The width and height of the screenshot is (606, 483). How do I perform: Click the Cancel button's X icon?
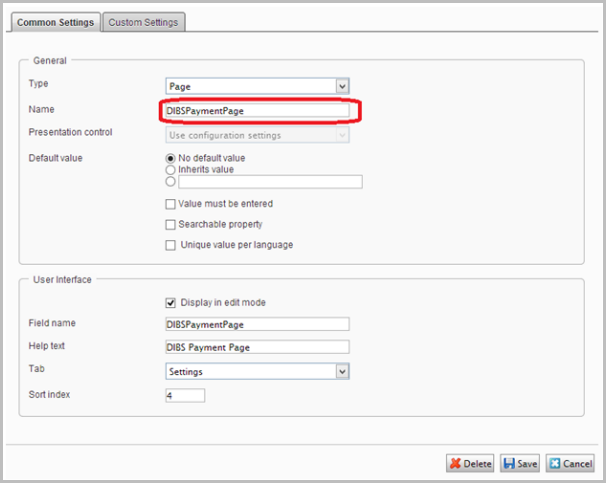tap(556, 463)
